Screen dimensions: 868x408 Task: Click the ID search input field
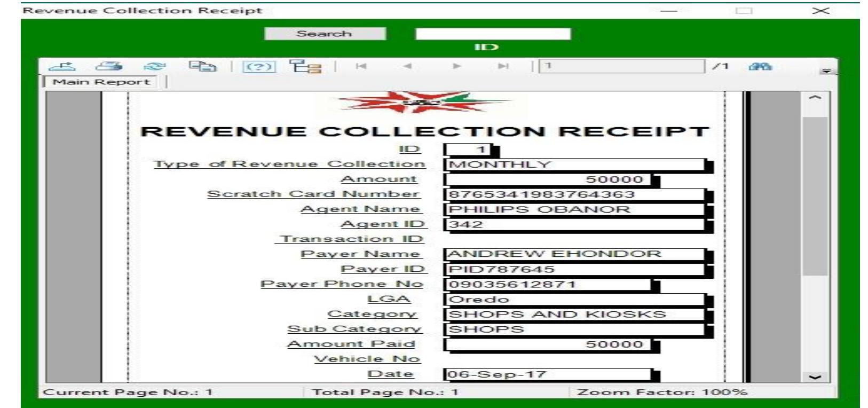pyautogui.click(x=493, y=34)
